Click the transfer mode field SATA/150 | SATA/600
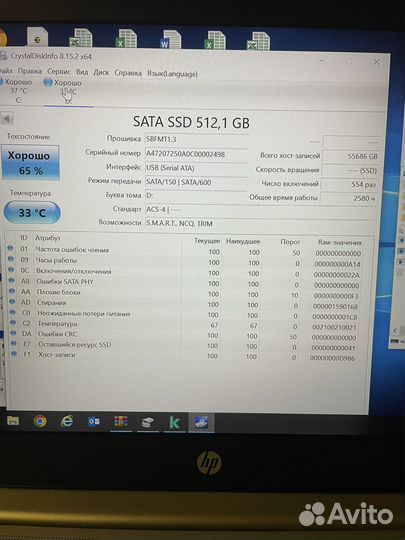 [196, 182]
